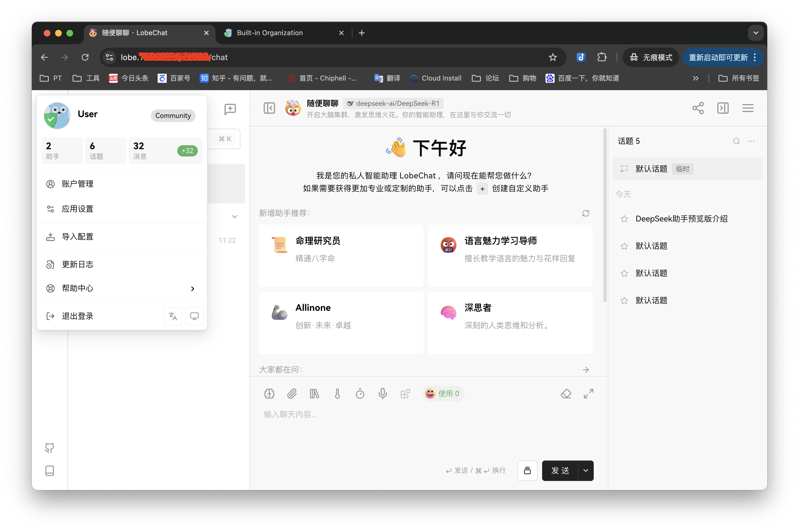Clear the conversation with the eraser icon
Viewport: 799px width, 532px height.
click(566, 394)
